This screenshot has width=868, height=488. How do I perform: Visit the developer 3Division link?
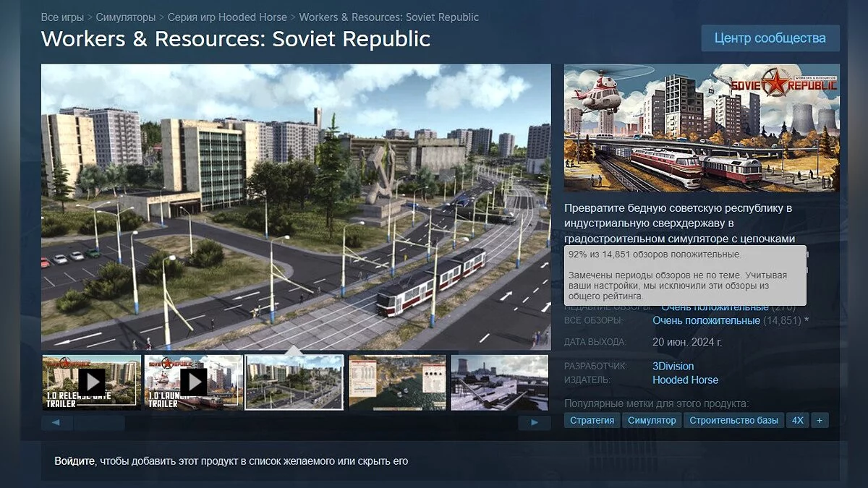673,366
